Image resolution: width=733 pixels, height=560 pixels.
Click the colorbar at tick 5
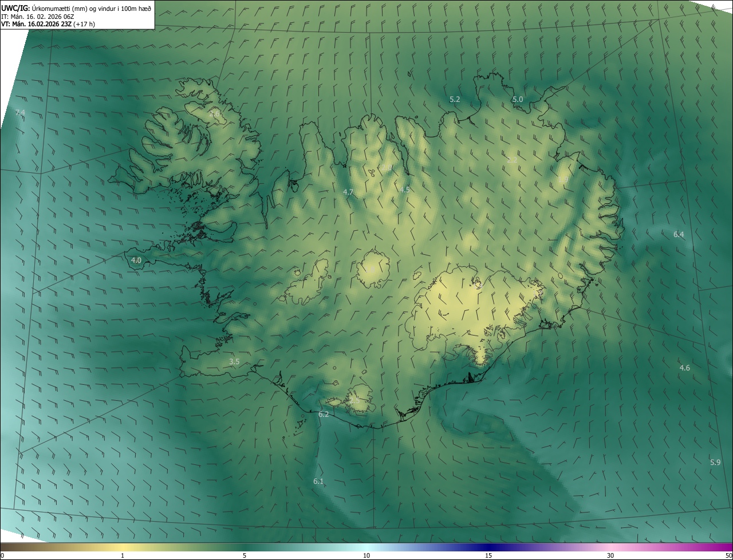245,548
